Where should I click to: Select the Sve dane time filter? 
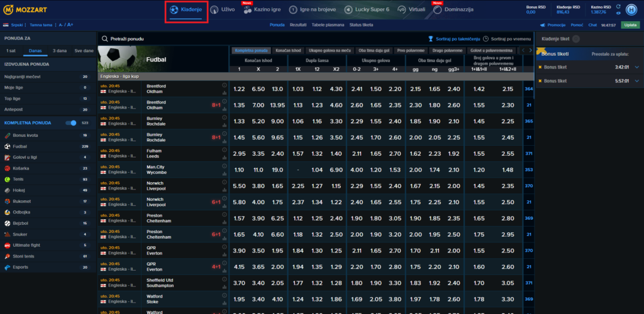click(84, 51)
